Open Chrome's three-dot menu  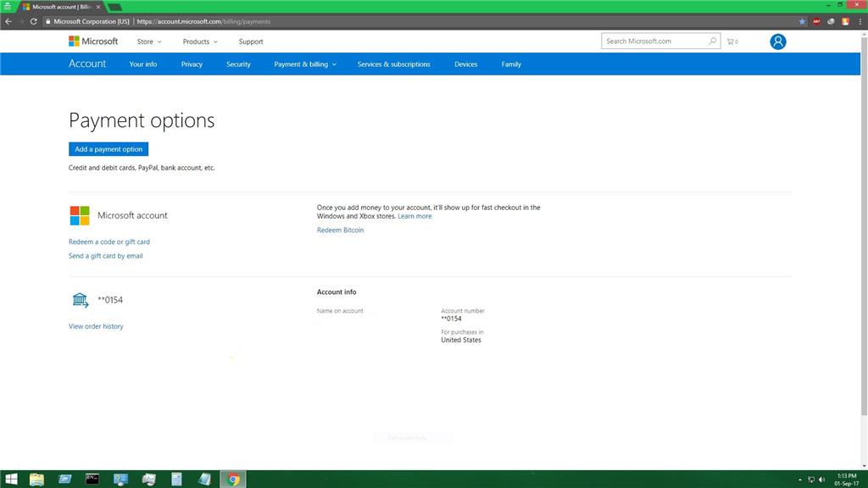[x=860, y=21]
